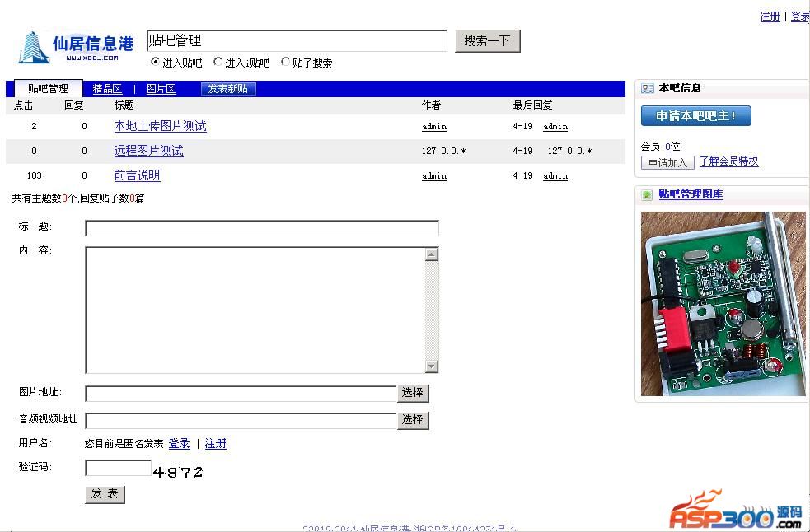The width and height of the screenshot is (810, 532).
Task: Open the thread 本地上传图片测试
Action: pyautogui.click(x=160, y=126)
